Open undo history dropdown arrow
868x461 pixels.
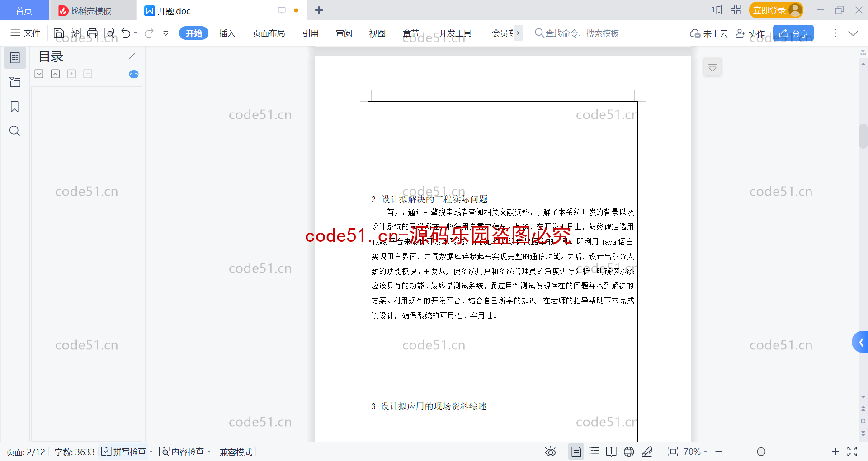click(x=136, y=33)
